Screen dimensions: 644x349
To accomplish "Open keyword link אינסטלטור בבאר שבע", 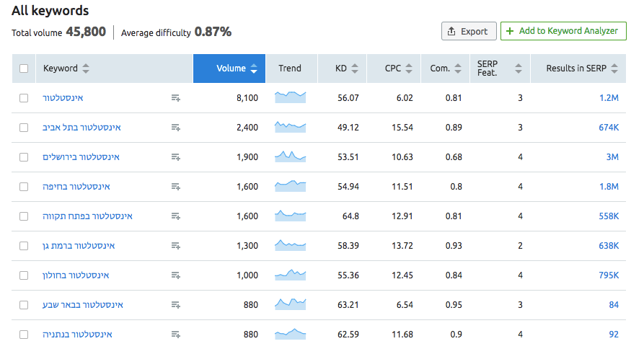I will pyautogui.click(x=82, y=305).
